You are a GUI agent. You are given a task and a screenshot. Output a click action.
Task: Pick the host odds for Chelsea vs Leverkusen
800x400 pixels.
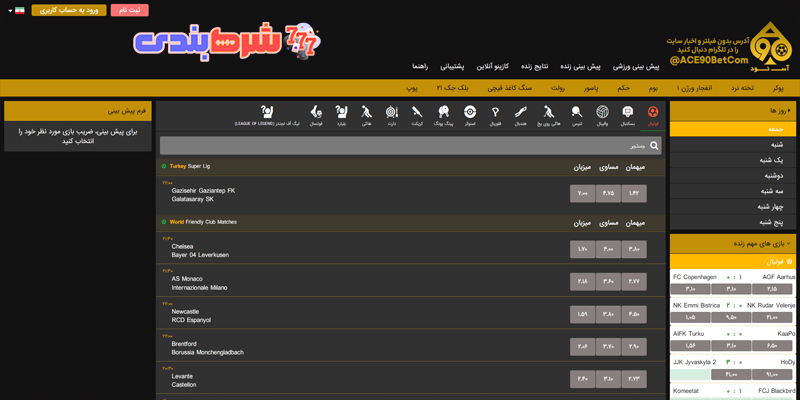582,249
